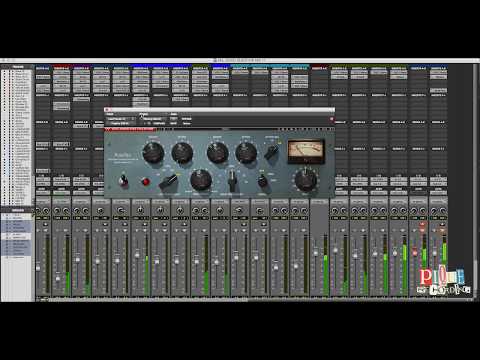
Task: Click the red power lamp on the EQ plug-in
Action: click(145, 182)
